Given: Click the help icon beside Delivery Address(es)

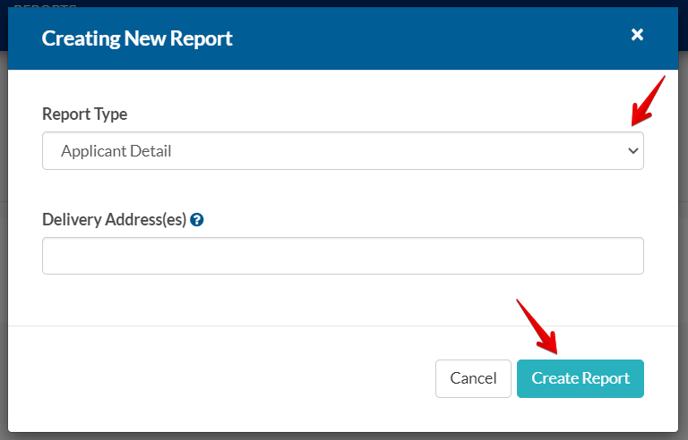Looking at the screenshot, I should coord(197,220).
